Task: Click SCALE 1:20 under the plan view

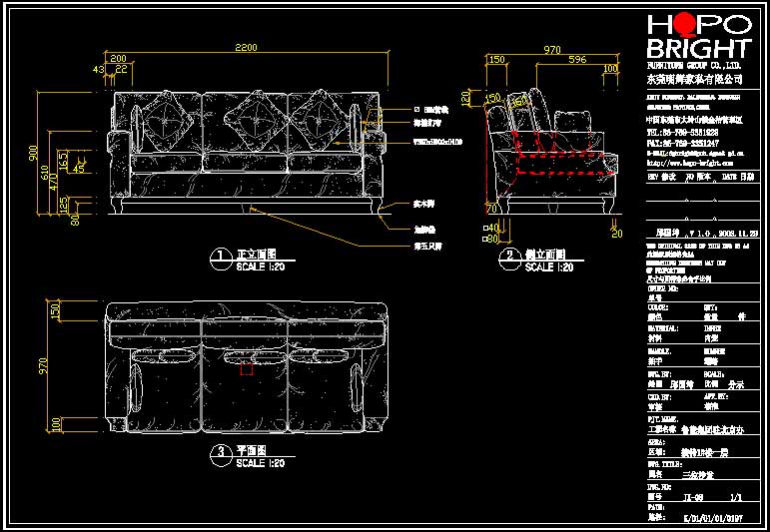Action: [x=261, y=463]
